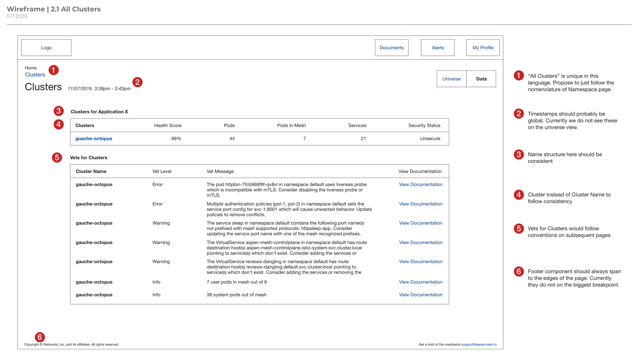Switch to the Universe view tab
The width and height of the screenshot is (644, 362).
(x=451, y=79)
